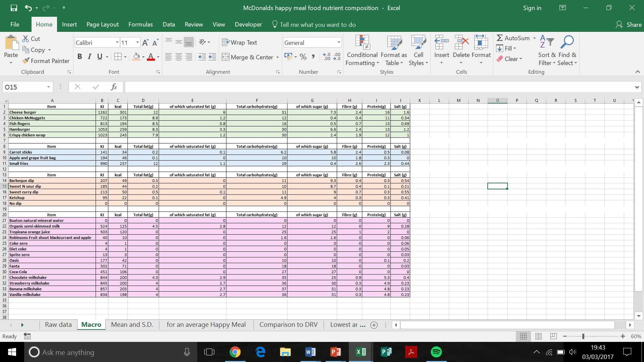Click Sign in link
This screenshot has height=362, width=644.
tap(532, 8)
